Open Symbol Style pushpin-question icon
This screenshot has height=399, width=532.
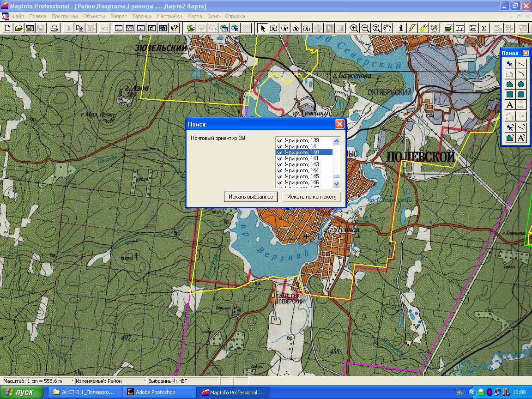[510, 127]
